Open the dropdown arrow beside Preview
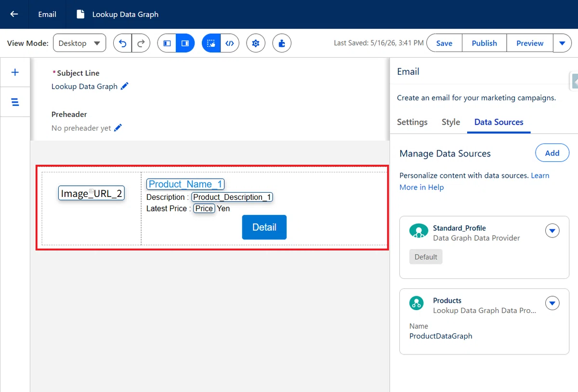The image size is (578, 392). 562,43
